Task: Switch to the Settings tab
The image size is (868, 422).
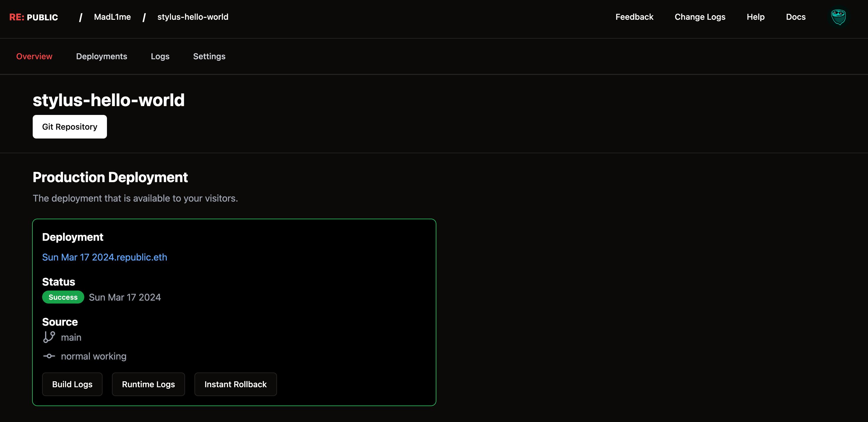Action: pyautogui.click(x=209, y=56)
